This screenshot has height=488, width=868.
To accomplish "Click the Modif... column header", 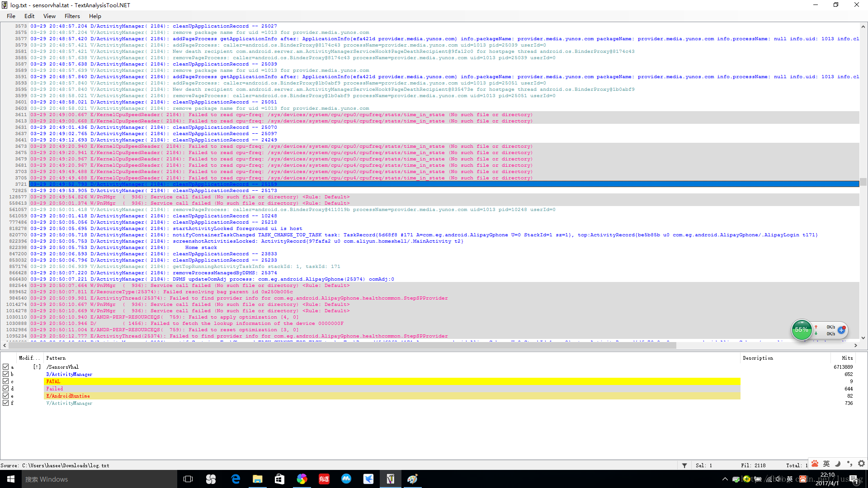I will tap(29, 358).
